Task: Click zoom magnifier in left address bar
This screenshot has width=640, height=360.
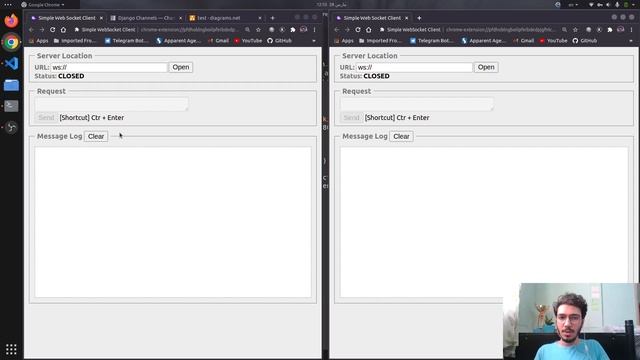Action: (247, 30)
